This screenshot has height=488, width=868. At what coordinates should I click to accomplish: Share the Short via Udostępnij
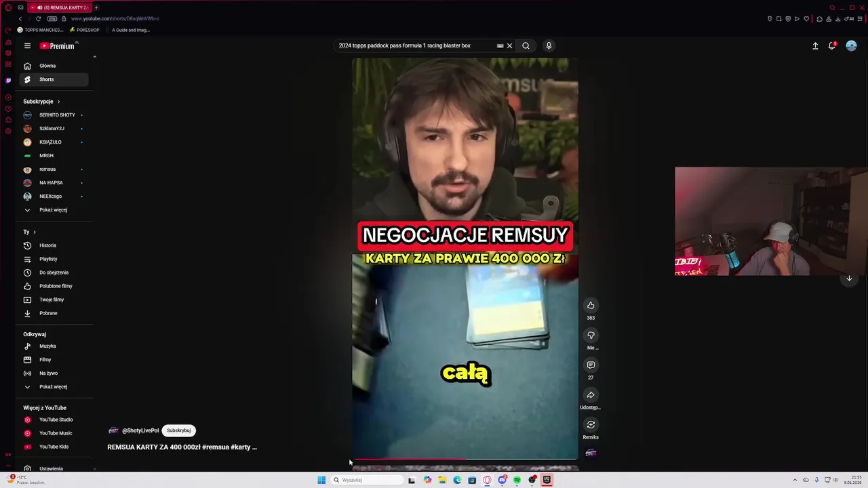pyautogui.click(x=591, y=395)
